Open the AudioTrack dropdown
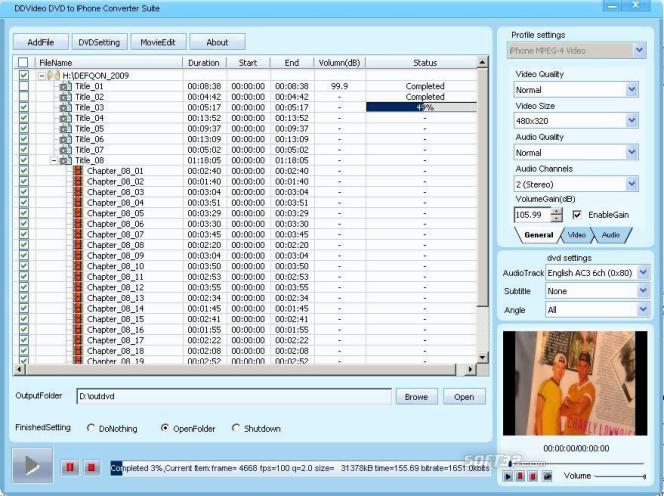The height and width of the screenshot is (496, 664). (643, 273)
